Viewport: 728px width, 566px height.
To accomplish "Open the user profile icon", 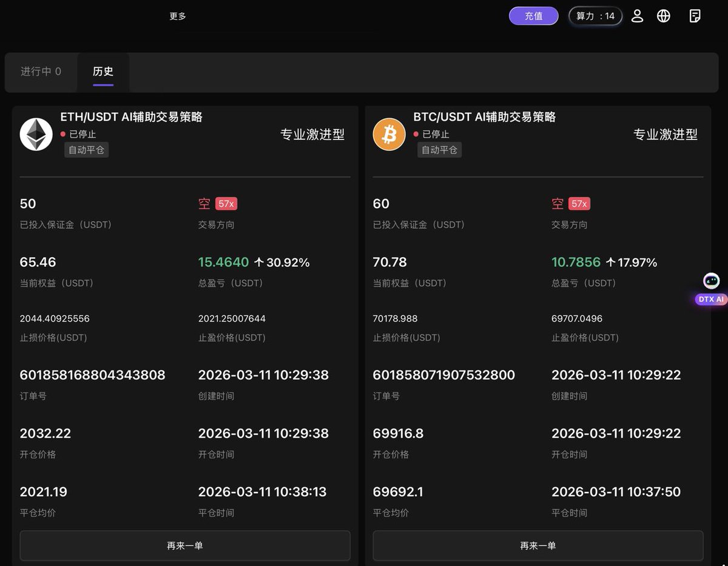I will pyautogui.click(x=637, y=16).
